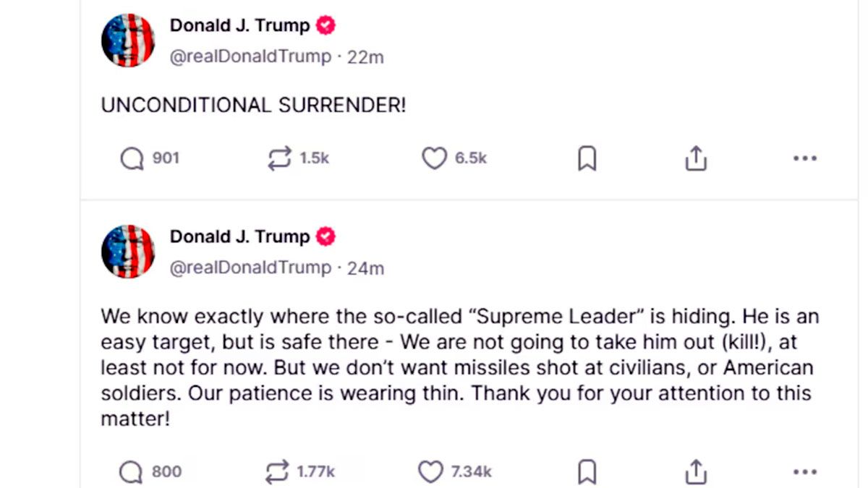The height and width of the screenshot is (488, 868).
Task: Reply to the UNCONDITIONAL SURRENDER post
Action: 132,158
